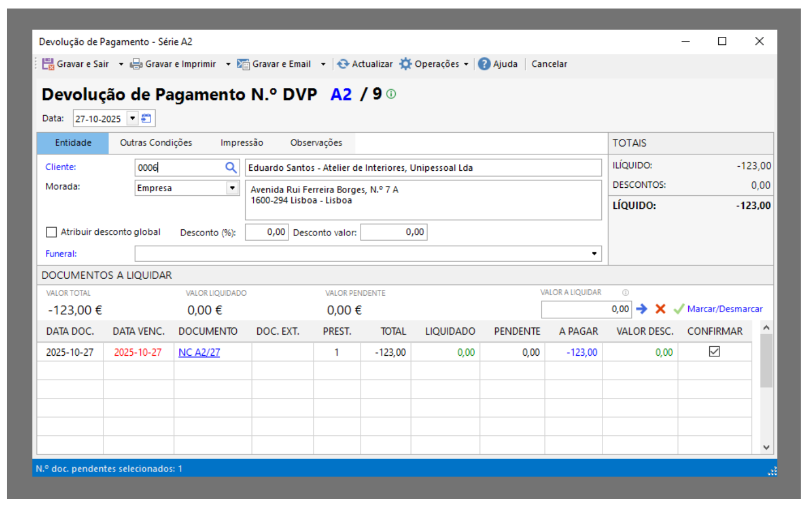
Task: Click the calendar icon next to date
Action: point(147,119)
